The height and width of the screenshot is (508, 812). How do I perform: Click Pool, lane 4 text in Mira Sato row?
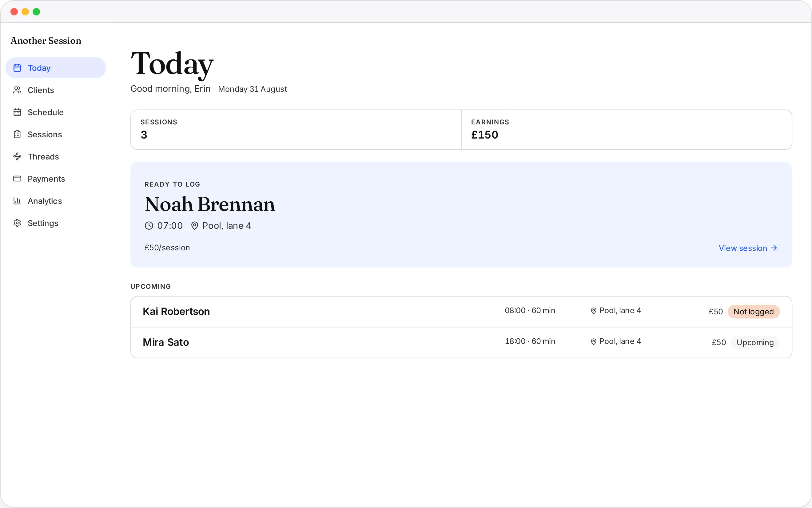[620, 341]
